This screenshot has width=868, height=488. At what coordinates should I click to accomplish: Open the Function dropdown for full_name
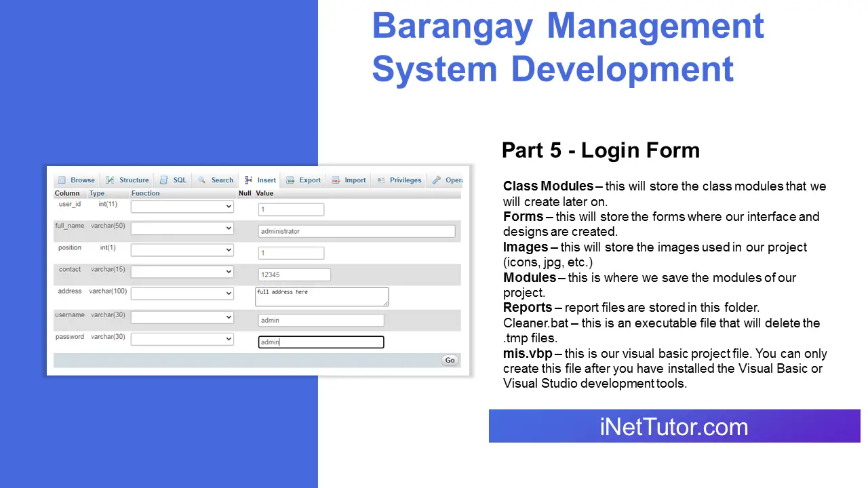tap(182, 228)
